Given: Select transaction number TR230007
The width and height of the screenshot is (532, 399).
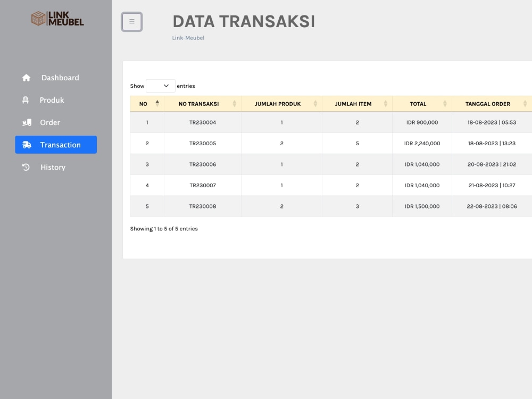Looking at the screenshot, I should (203, 186).
